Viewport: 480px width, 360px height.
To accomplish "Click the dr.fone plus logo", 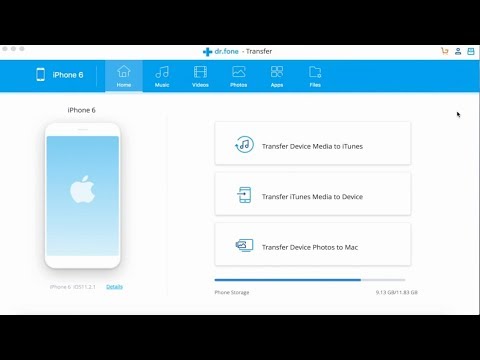I will [207, 52].
